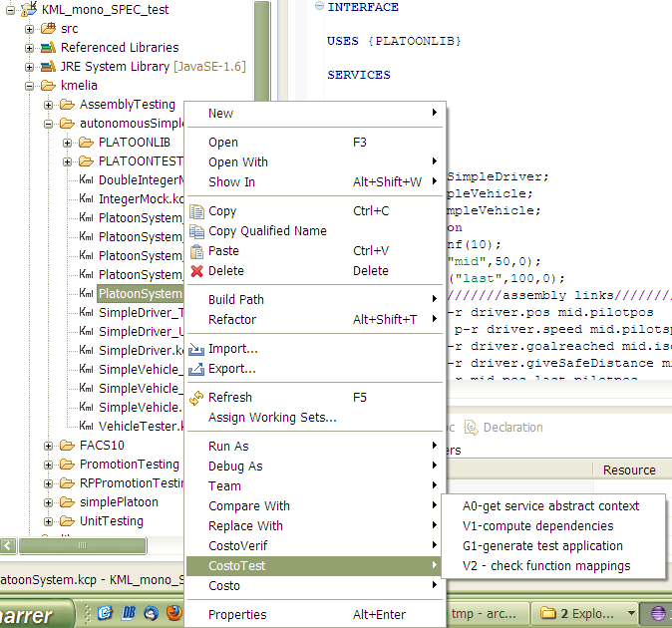Select A0-get service abstract context

click(x=550, y=506)
